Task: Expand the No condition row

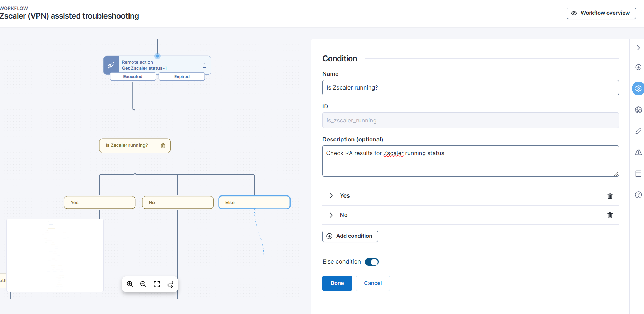Action: tap(331, 215)
